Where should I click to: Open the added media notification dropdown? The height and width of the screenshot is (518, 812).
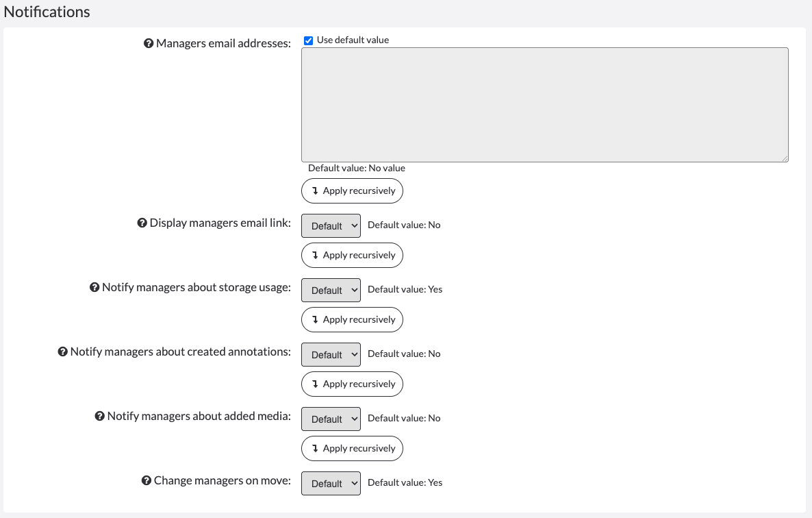point(331,419)
